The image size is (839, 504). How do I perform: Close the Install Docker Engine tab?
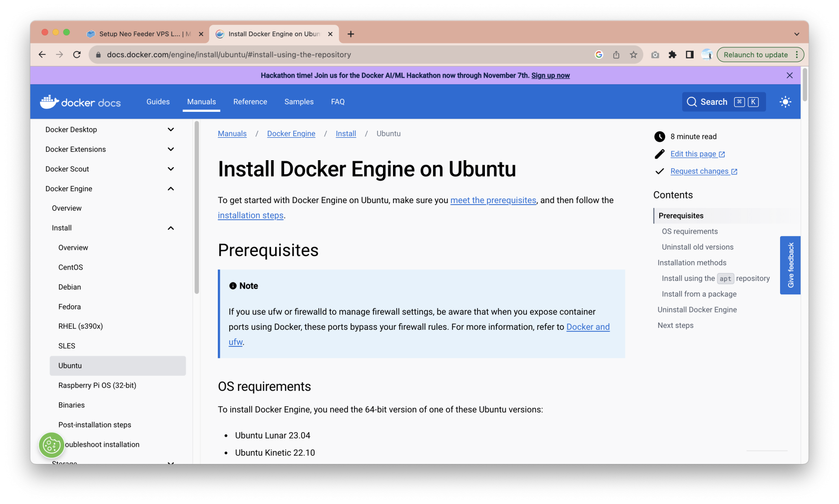pyautogui.click(x=330, y=34)
